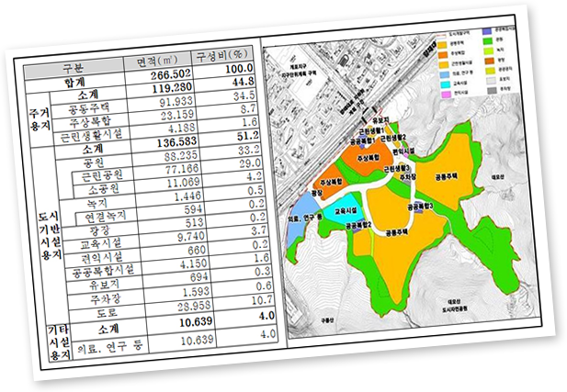Select the 근린생활2 map label
The height and width of the screenshot is (392, 567).
pyautogui.click(x=393, y=138)
